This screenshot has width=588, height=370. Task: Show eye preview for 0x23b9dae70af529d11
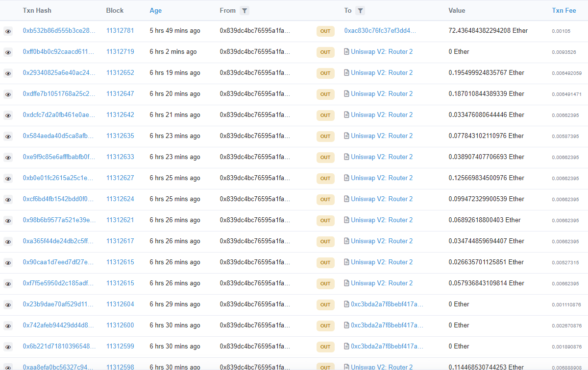click(8, 305)
